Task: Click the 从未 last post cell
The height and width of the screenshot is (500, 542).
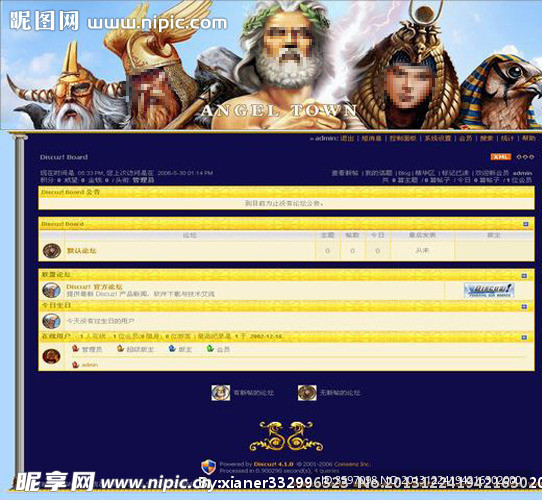Action: coord(422,250)
